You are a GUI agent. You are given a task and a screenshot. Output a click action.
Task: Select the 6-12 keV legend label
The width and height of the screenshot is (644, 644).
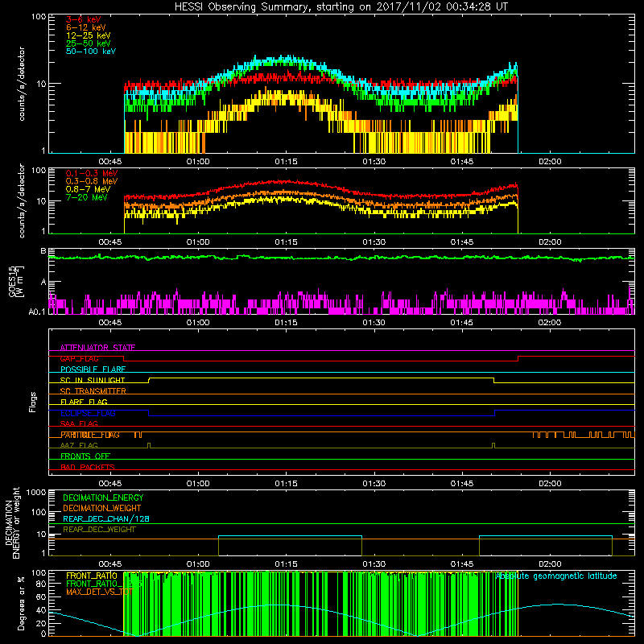(x=86, y=27)
